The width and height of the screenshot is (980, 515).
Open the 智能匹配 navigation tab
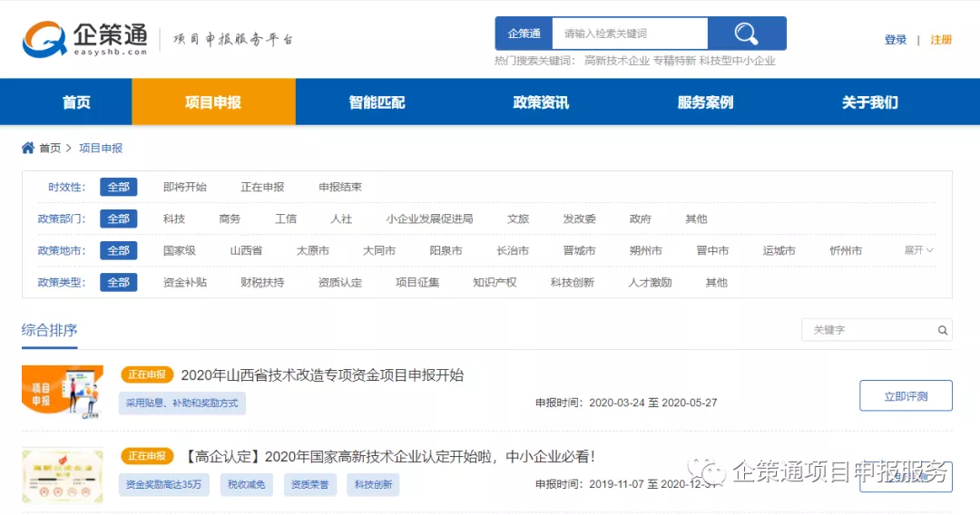pyautogui.click(x=377, y=102)
